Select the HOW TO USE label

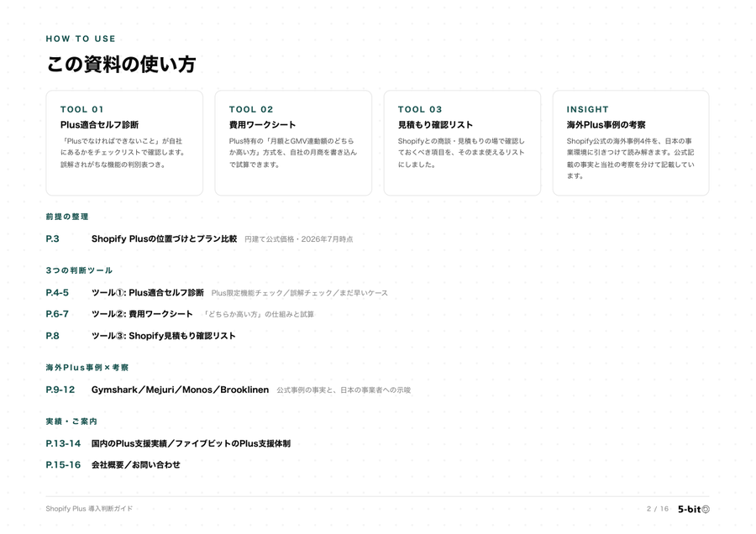tap(81, 39)
